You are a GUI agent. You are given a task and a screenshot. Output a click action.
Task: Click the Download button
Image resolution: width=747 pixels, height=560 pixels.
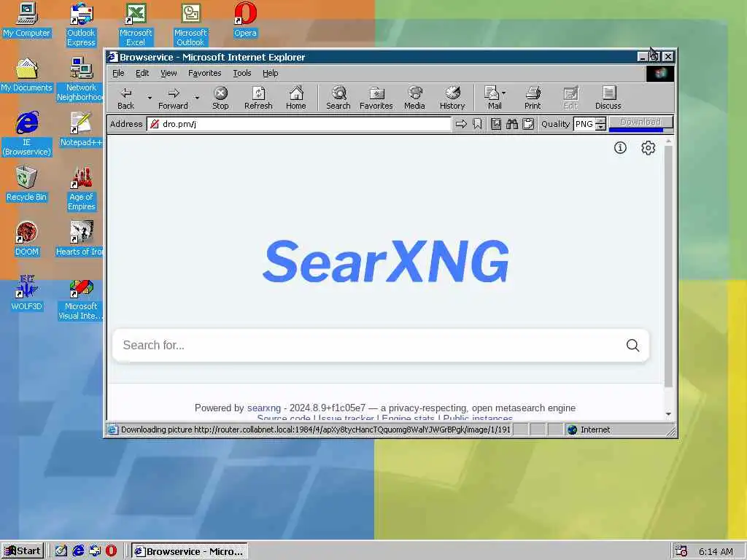[x=640, y=122]
